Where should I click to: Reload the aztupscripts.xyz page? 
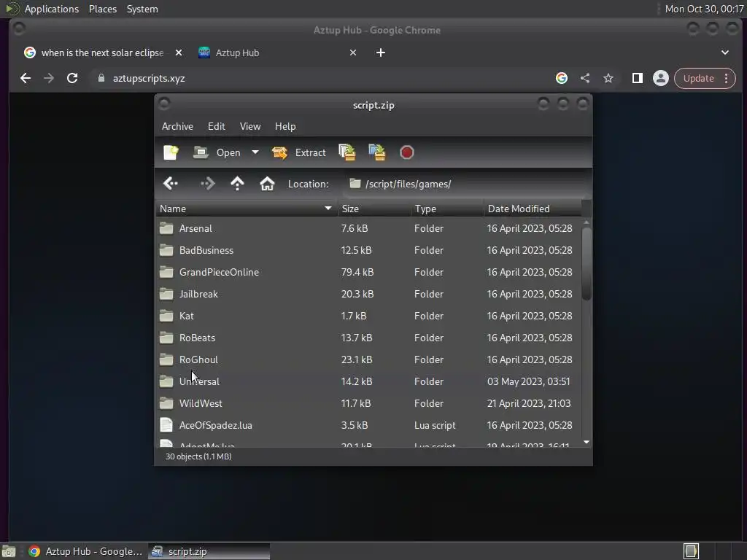click(72, 79)
